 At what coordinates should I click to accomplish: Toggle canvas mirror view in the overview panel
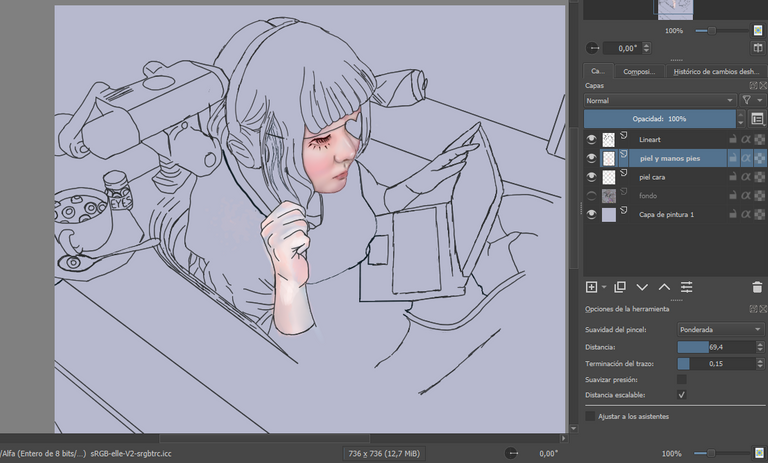coord(758,48)
